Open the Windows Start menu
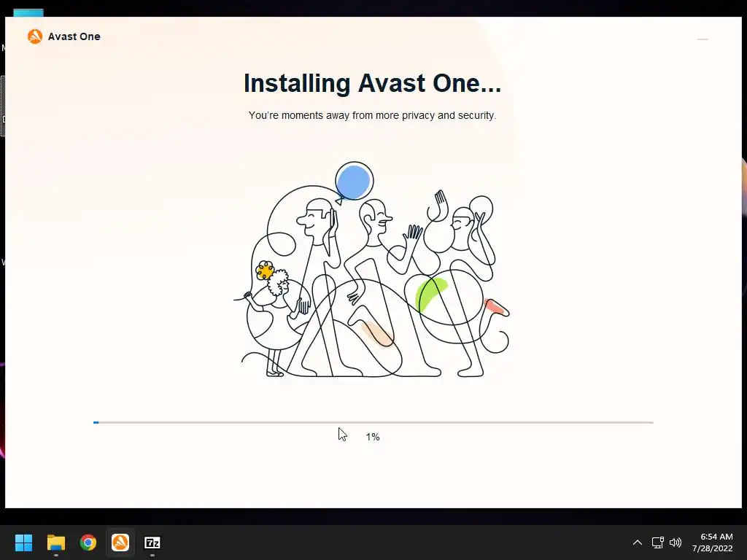 pyautogui.click(x=23, y=542)
